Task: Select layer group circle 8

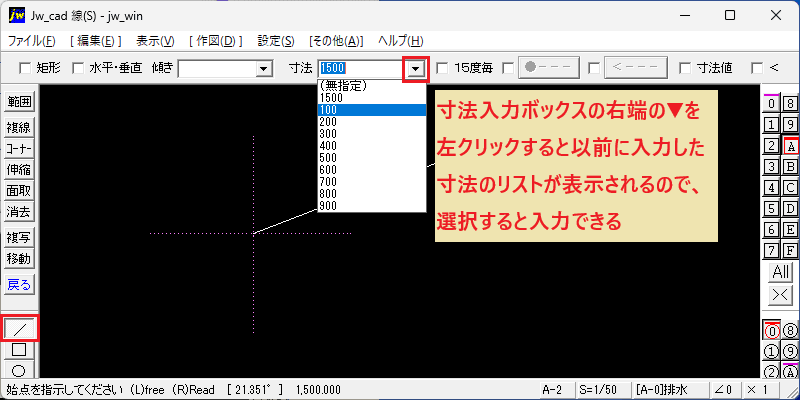Action: [790, 331]
